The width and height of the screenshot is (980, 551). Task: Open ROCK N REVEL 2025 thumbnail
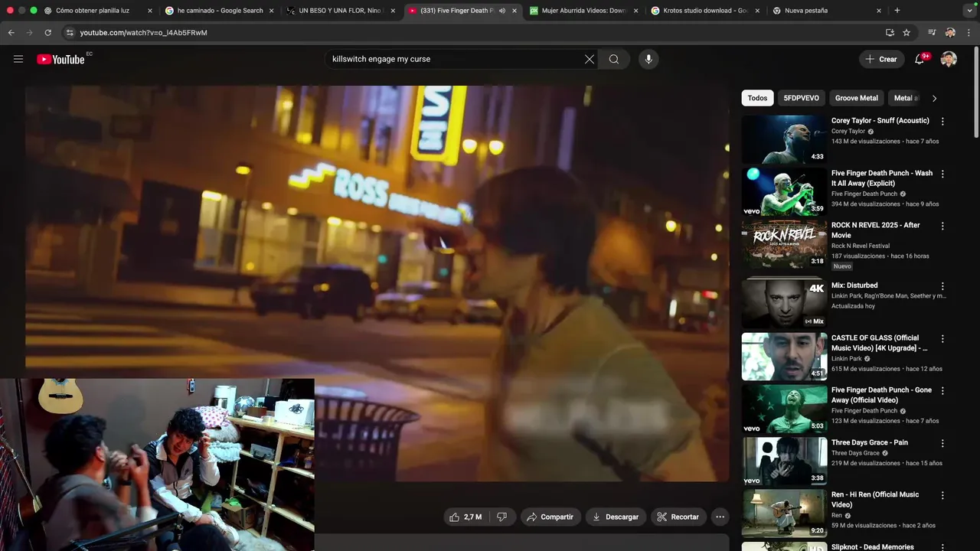click(x=784, y=243)
